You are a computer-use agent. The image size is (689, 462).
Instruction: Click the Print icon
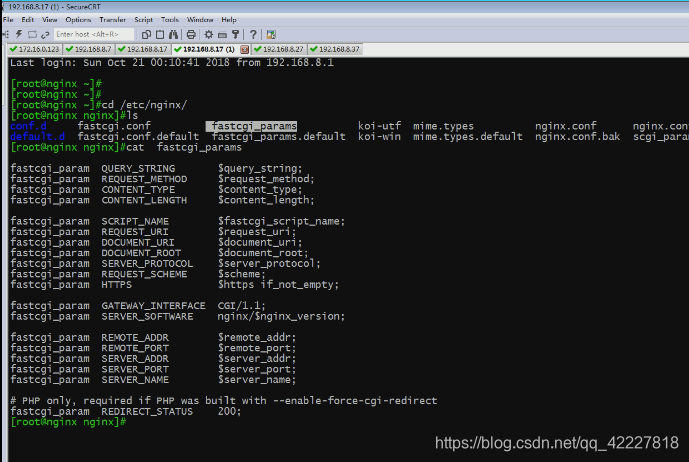191,34
